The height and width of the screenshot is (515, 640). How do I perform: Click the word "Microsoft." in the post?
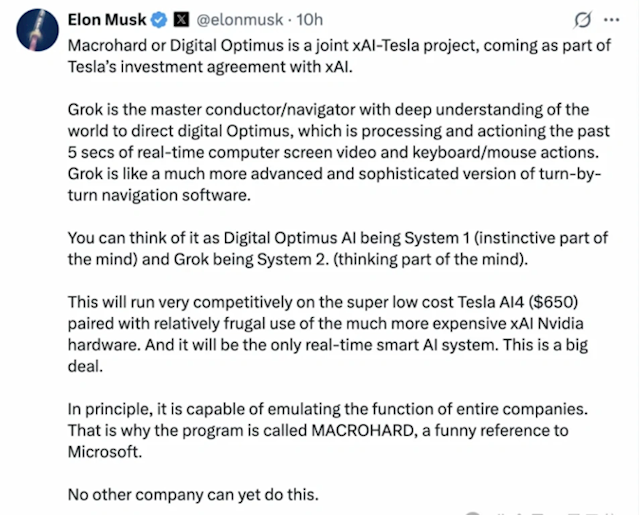pyautogui.click(x=108, y=452)
